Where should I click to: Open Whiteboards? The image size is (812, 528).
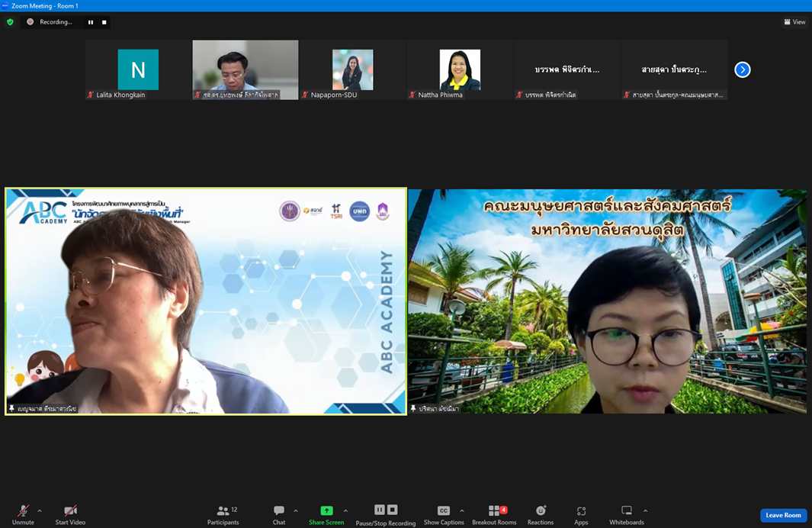click(627, 514)
